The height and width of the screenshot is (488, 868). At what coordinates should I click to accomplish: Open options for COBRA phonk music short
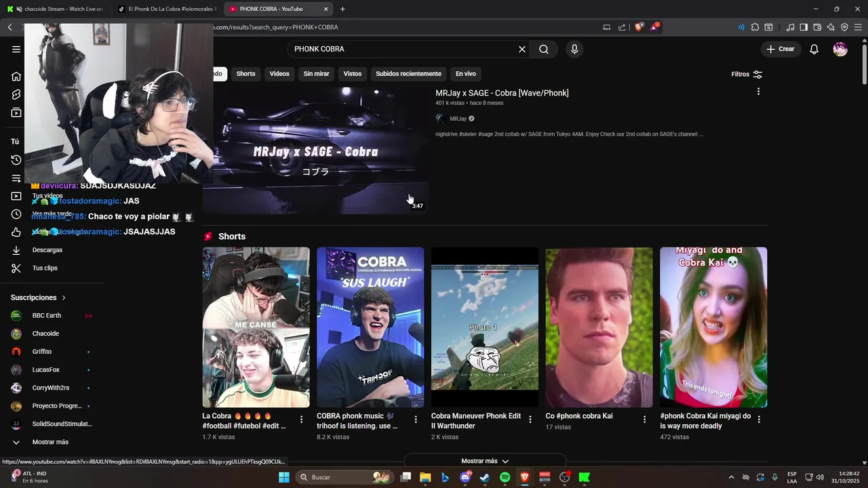coord(416,420)
